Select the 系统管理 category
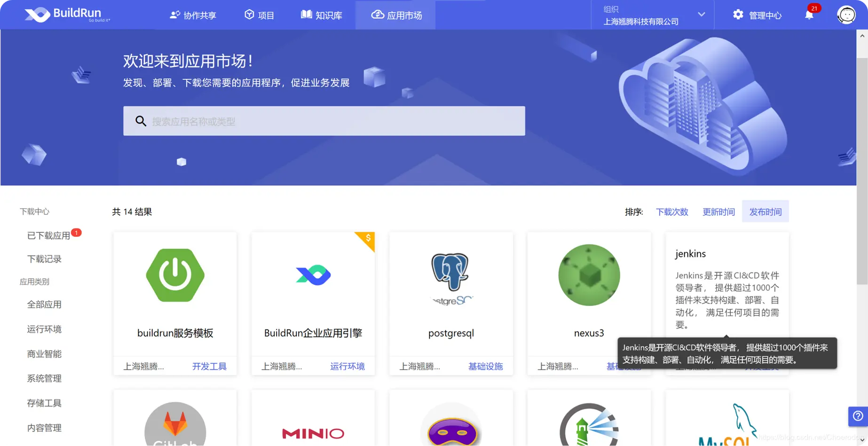 44,378
